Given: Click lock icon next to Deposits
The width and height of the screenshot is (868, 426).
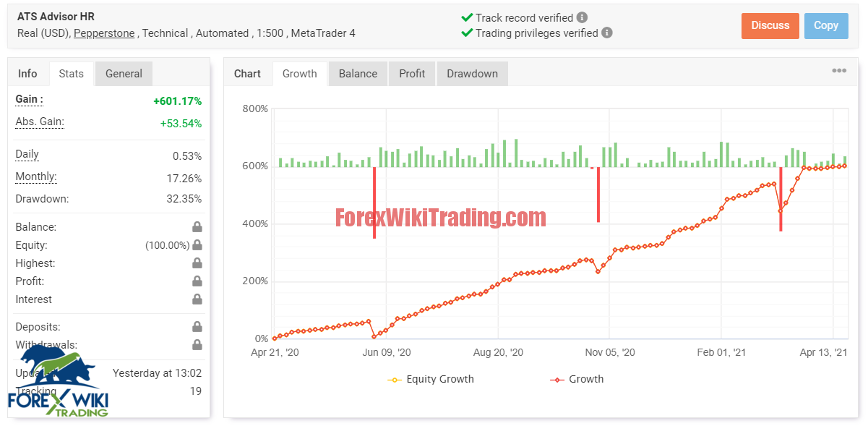Looking at the screenshot, I should click(x=197, y=326).
